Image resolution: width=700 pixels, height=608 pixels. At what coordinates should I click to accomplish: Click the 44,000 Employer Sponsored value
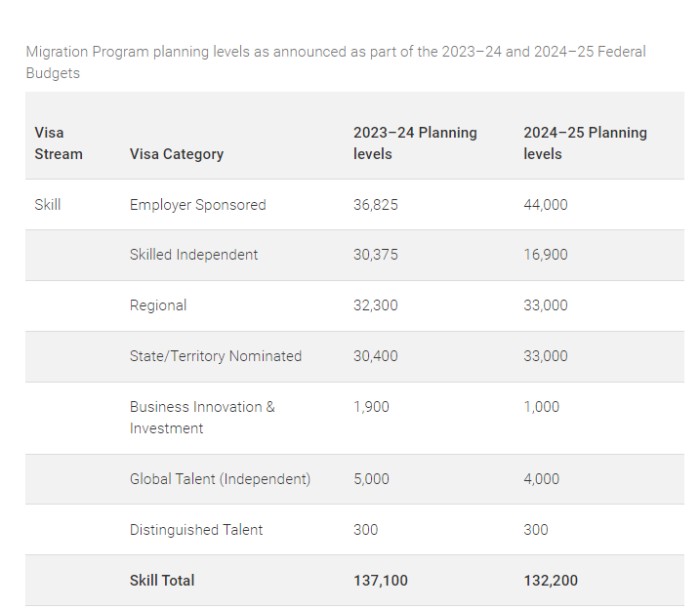545,204
